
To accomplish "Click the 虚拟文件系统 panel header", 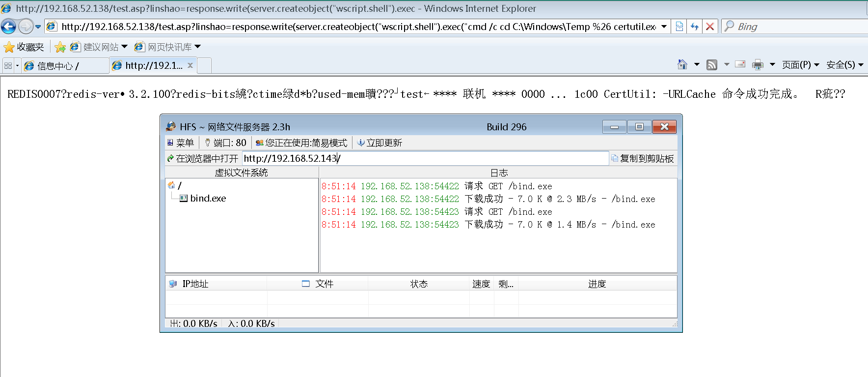I will pyautogui.click(x=242, y=173).
